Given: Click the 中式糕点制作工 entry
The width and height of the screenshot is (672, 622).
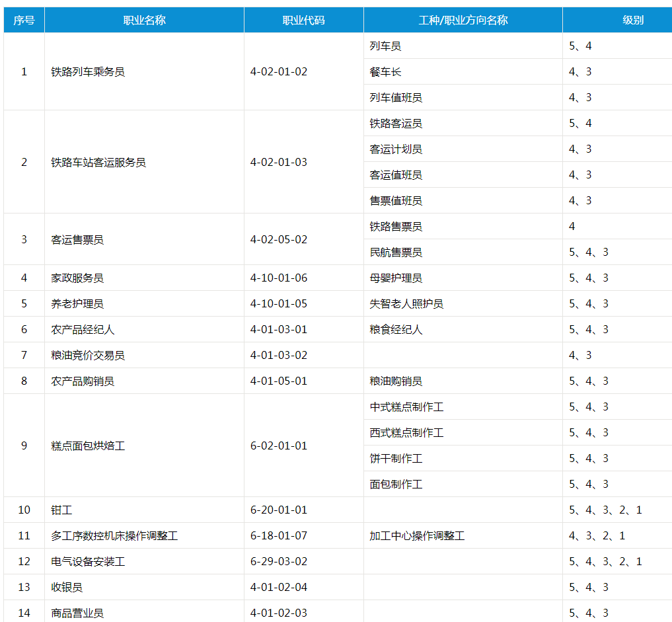Looking at the screenshot, I should point(406,407).
